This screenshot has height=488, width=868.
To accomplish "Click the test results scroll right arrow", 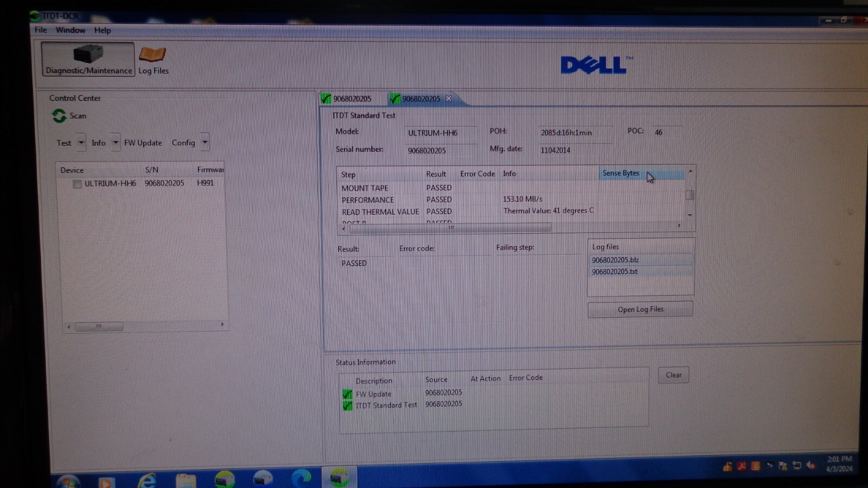I will (x=679, y=226).
